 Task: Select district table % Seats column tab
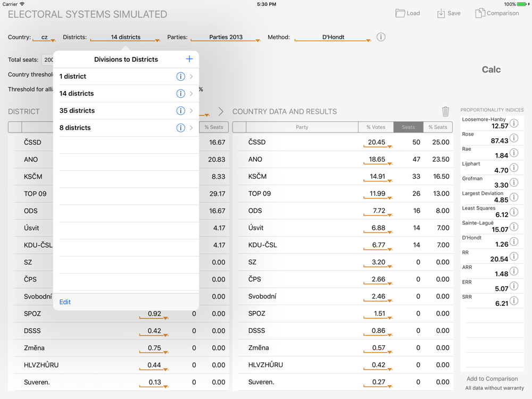[x=214, y=127]
